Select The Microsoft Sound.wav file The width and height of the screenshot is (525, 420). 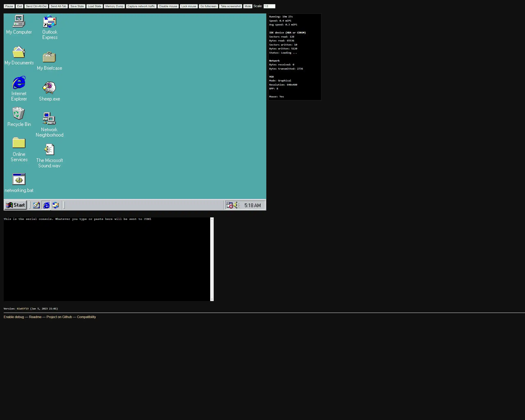click(49, 150)
